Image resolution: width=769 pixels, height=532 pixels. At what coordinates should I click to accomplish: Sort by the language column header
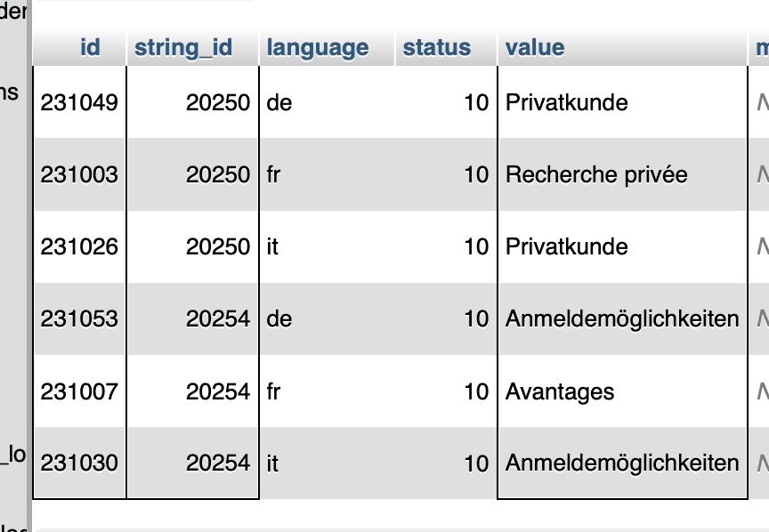(318, 47)
